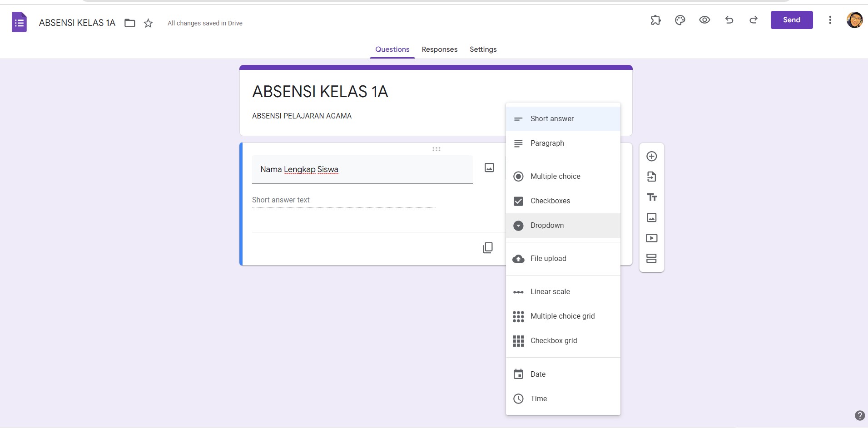Redo the last change
Screen dimensions: 868x428
[x=753, y=20]
